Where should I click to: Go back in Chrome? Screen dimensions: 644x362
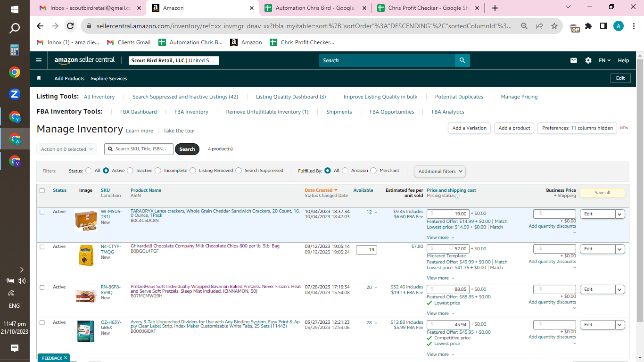pyautogui.click(x=40, y=26)
